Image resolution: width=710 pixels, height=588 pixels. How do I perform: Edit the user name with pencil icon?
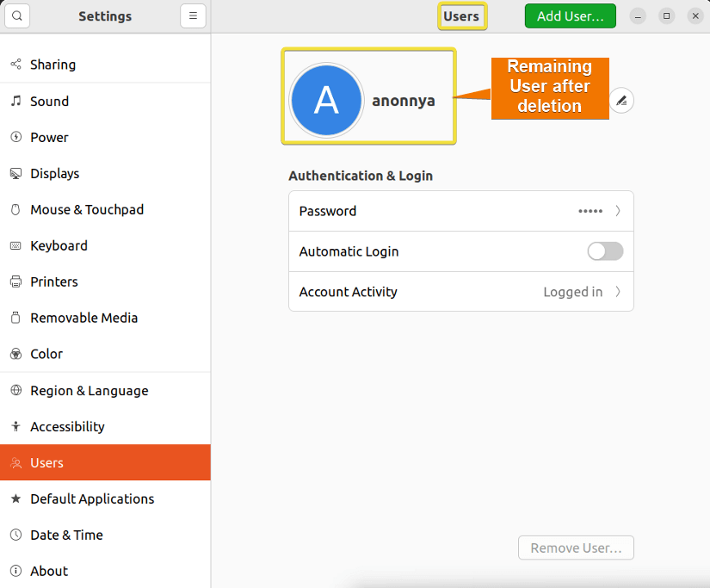pyautogui.click(x=621, y=100)
